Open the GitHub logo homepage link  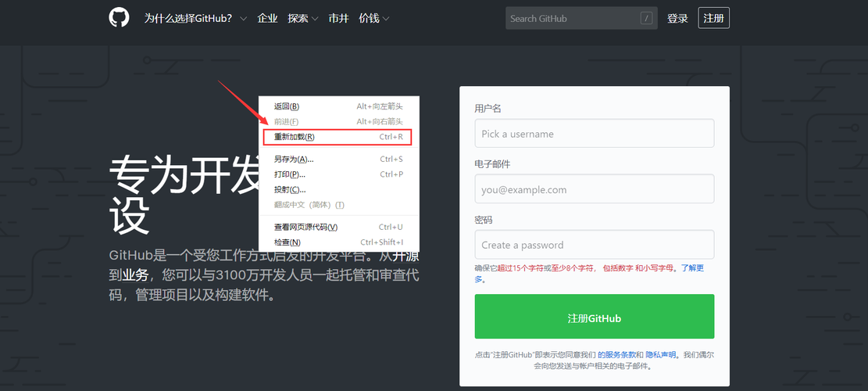pos(119,18)
